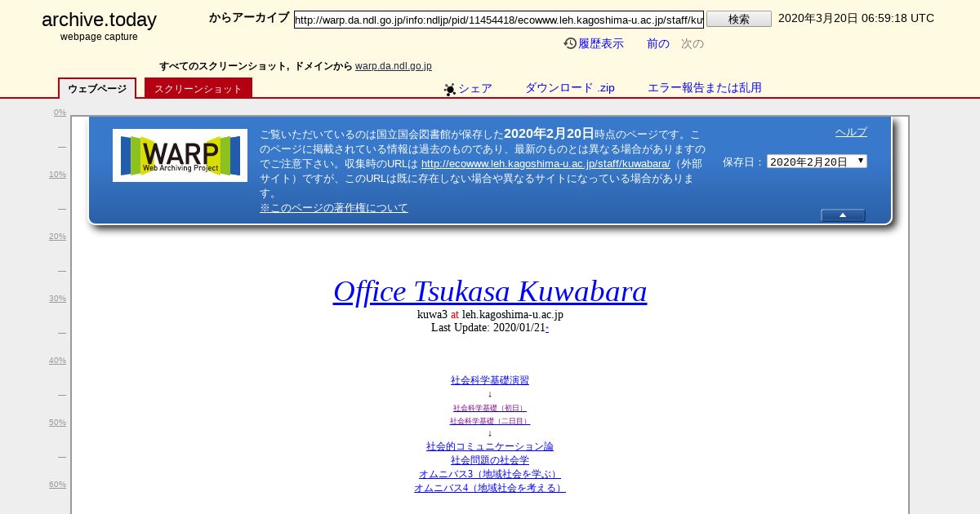Open the original ecowww.leh.kagoshima-u.ac.jp URL link
The image size is (980, 514).
546,163
